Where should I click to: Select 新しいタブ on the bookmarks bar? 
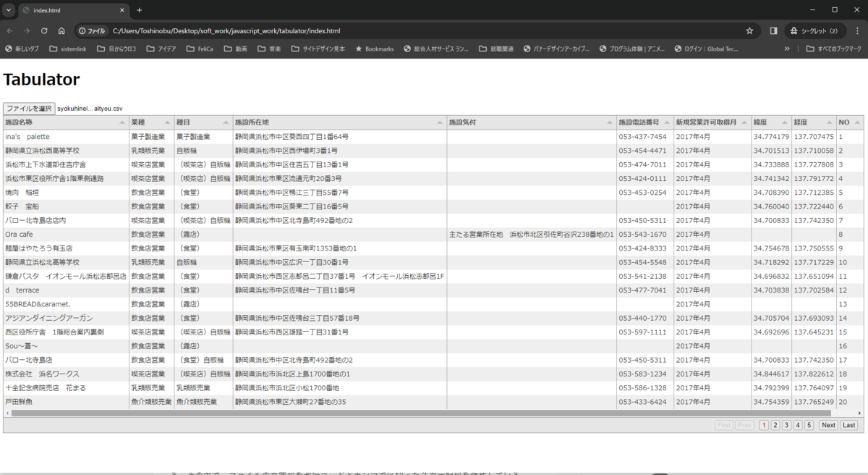(22, 49)
